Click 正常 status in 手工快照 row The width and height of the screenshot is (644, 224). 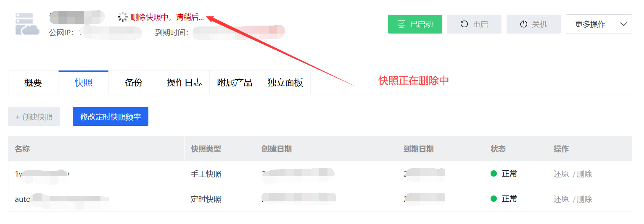point(504,174)
